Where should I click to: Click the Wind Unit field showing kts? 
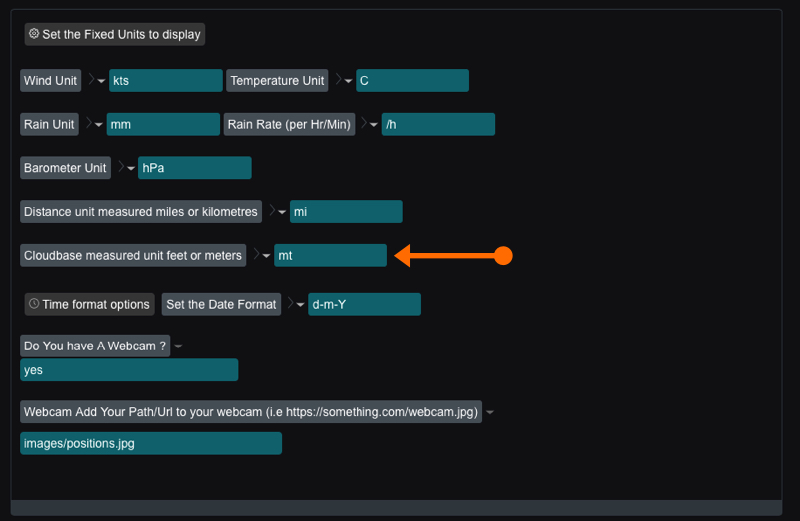[x=165, y=81]
